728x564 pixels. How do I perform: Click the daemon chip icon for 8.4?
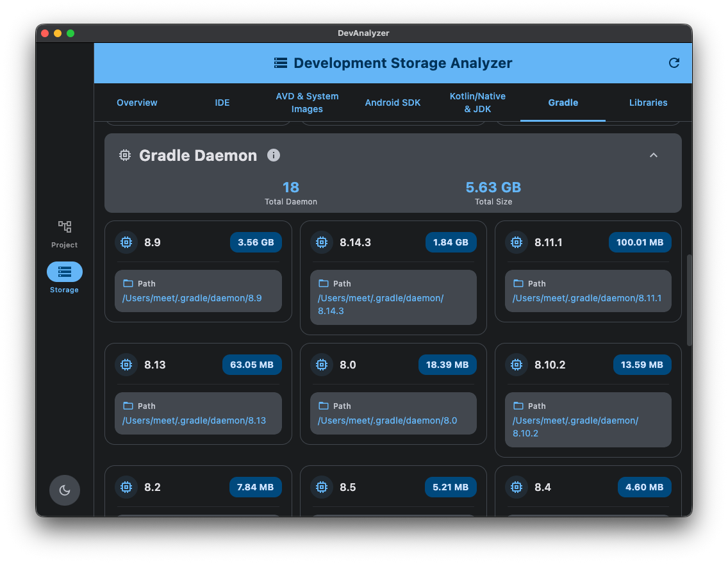click(x=517, y=487)
